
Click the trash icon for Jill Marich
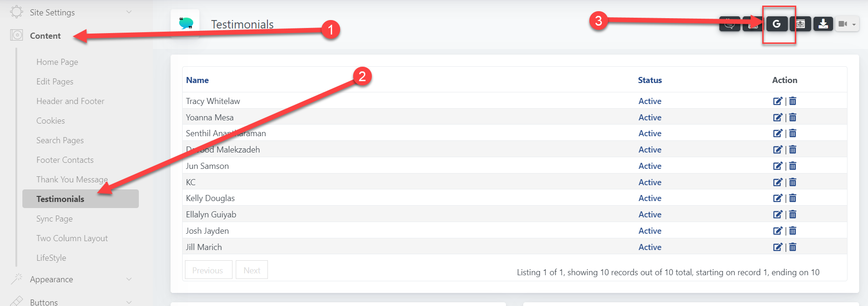point(793,247)
